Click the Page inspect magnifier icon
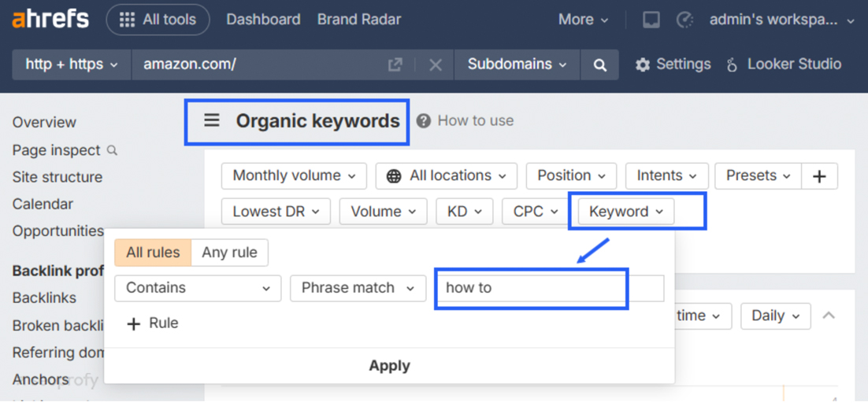This screenshot has height=406, width=868. [113, 150]
